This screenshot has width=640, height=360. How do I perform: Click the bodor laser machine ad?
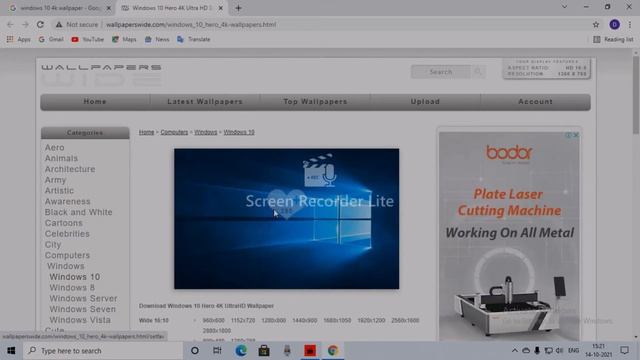[x=509, y=236]
